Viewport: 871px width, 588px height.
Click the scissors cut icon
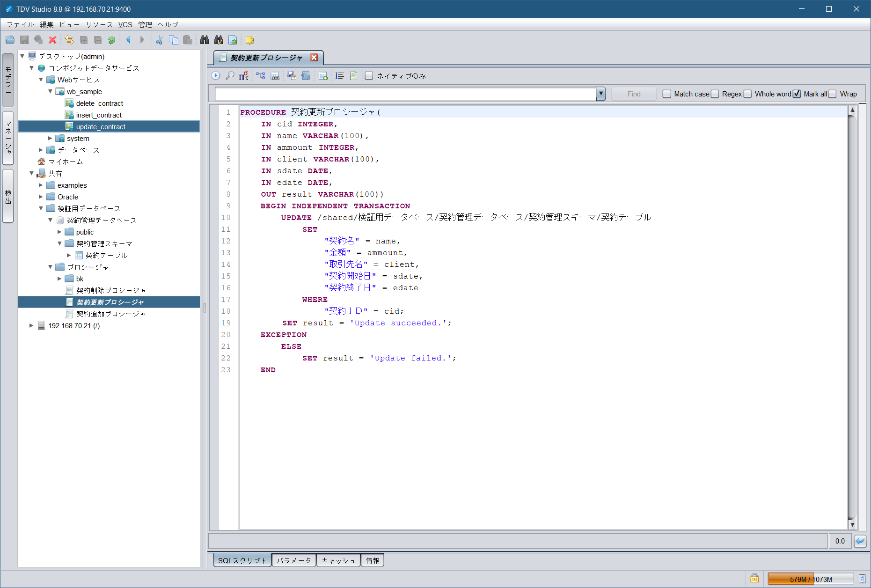tap(159, 40)
